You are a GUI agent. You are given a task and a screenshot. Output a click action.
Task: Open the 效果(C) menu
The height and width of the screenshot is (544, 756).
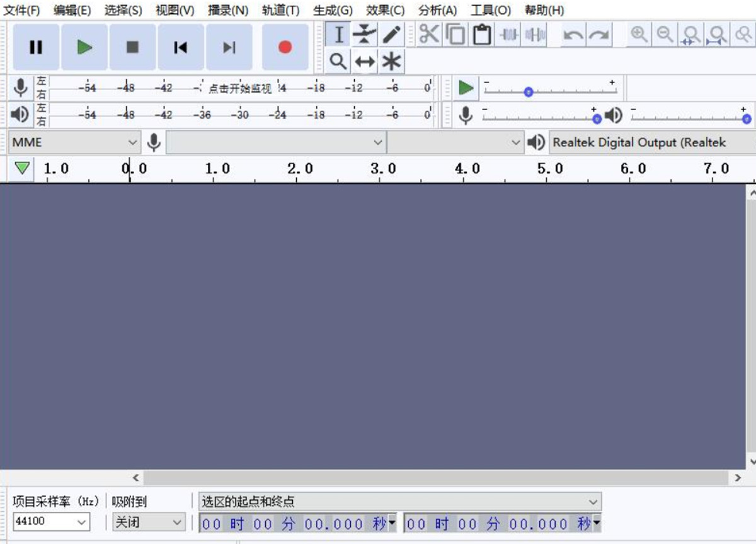386,10
